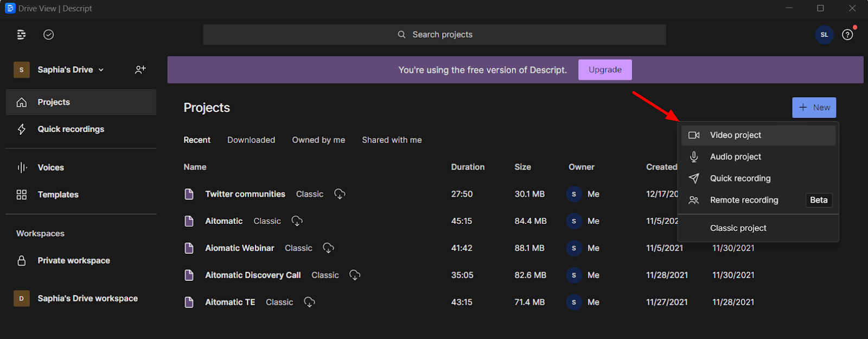This screenshot has height=339, width=868.
Task: Click the people icon of Remote recording
Action: (x=694, y=200)
